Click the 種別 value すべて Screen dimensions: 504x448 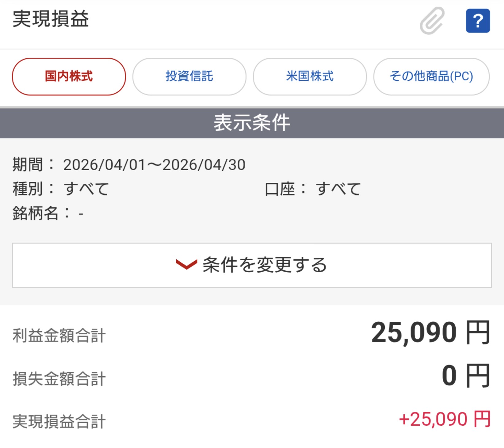(86, 189)
